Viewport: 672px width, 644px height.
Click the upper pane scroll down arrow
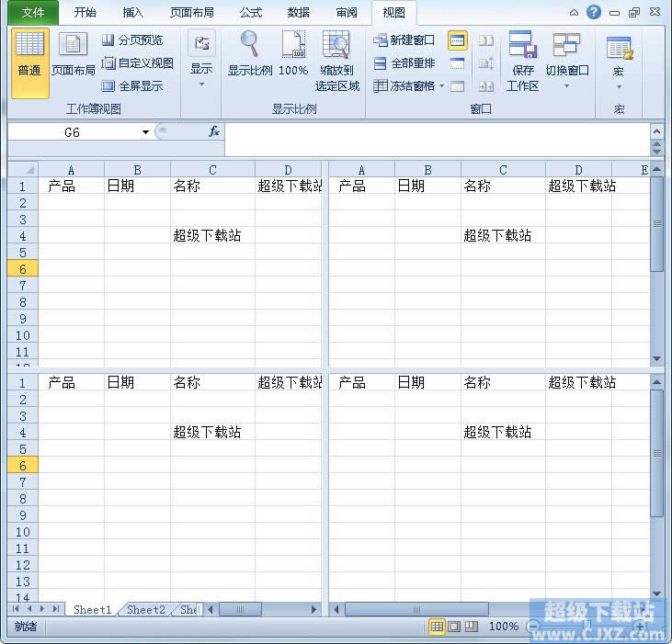[656, 358]
